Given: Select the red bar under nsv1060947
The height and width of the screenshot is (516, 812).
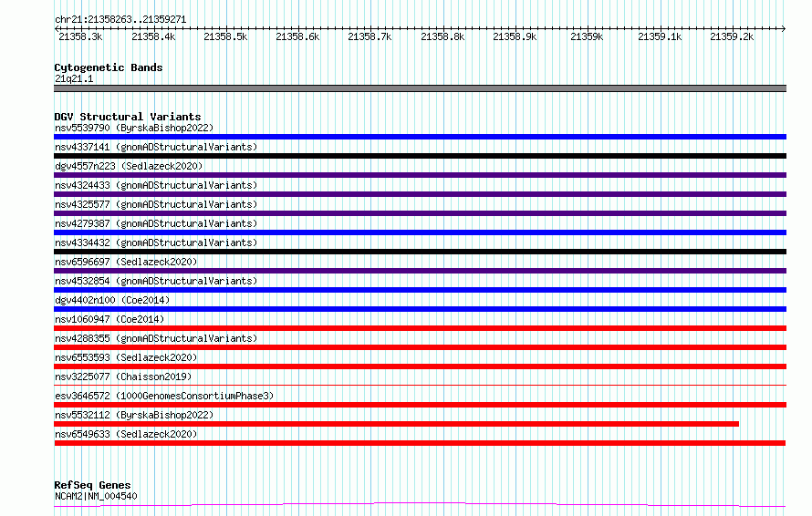Looking at the screenshot, I should click(420, 328).
